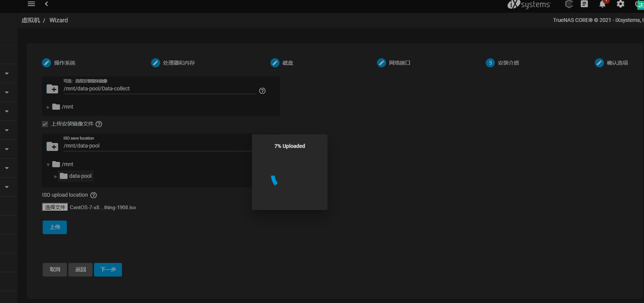Open the iXsystems logo link

pyautogui.click(x=529, y=5)
